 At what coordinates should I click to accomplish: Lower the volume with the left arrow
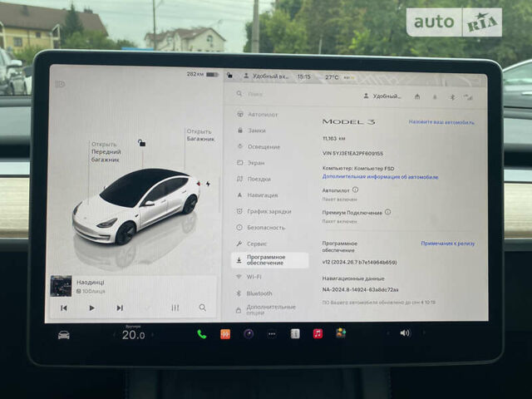tap(388, 333)
